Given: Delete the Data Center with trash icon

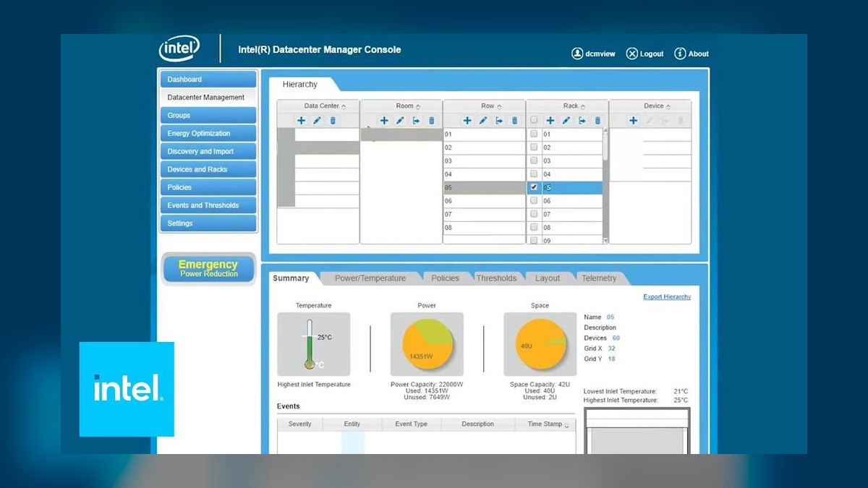Looking at the screenshot, I should tap(333, 121).
